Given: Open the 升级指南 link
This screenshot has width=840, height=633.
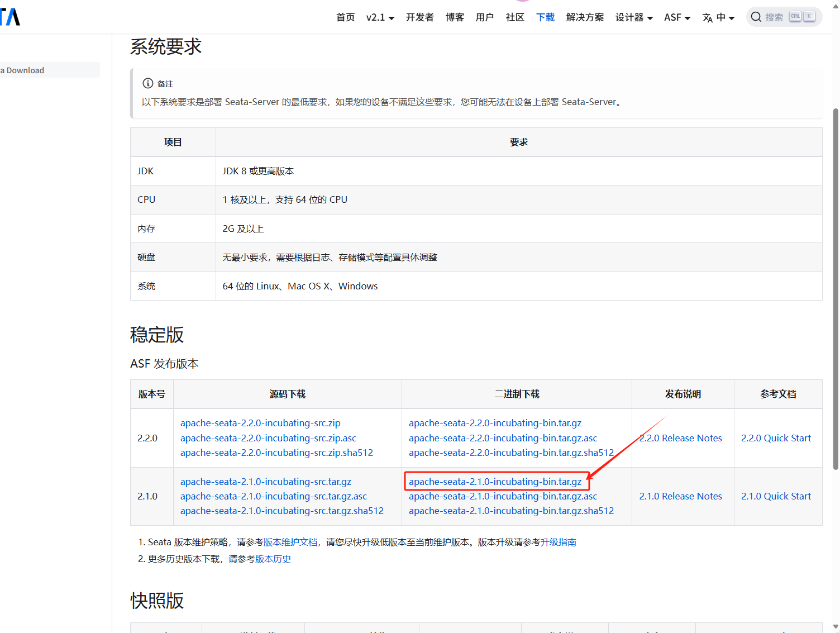Looking at the screenshot, I should click(559, 542).
